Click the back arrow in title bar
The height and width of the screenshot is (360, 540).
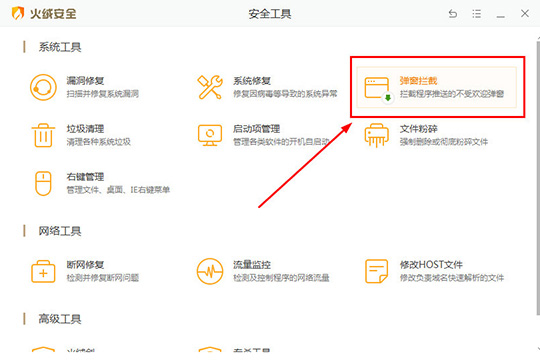click(453, 14)
